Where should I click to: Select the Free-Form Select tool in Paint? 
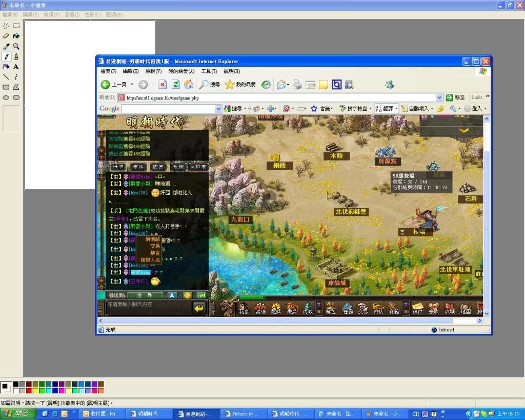[x=6, y=26]
